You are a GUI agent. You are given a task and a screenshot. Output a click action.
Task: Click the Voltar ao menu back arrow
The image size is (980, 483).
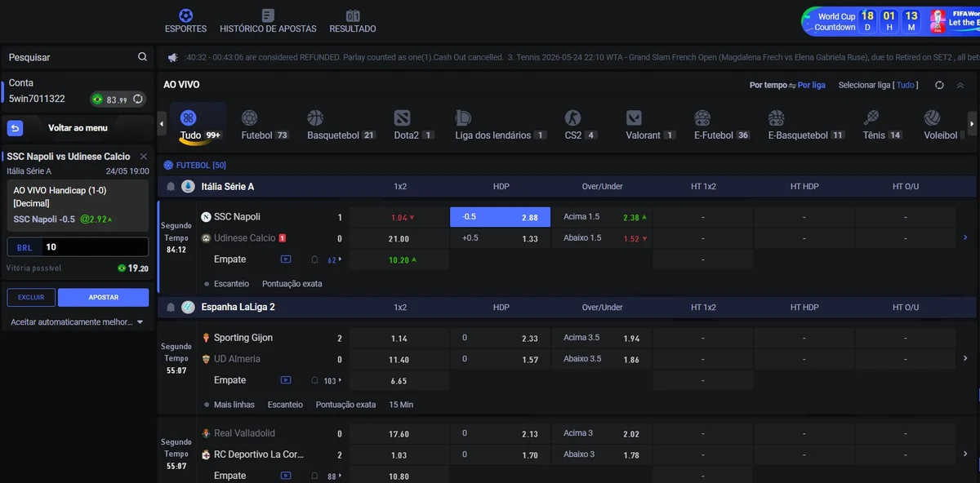click(15, 128)
